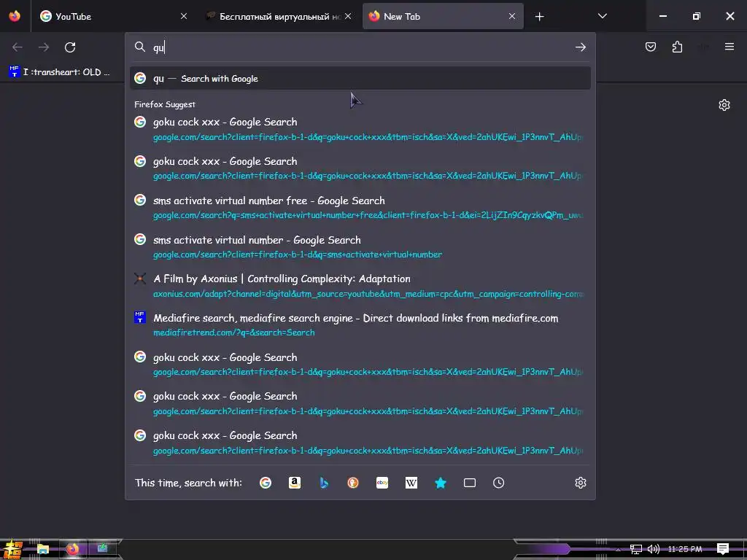Image resolution: width=747 pixels, height=560 pixels.
Task: Search in open tabs icon
Action: 470,483
